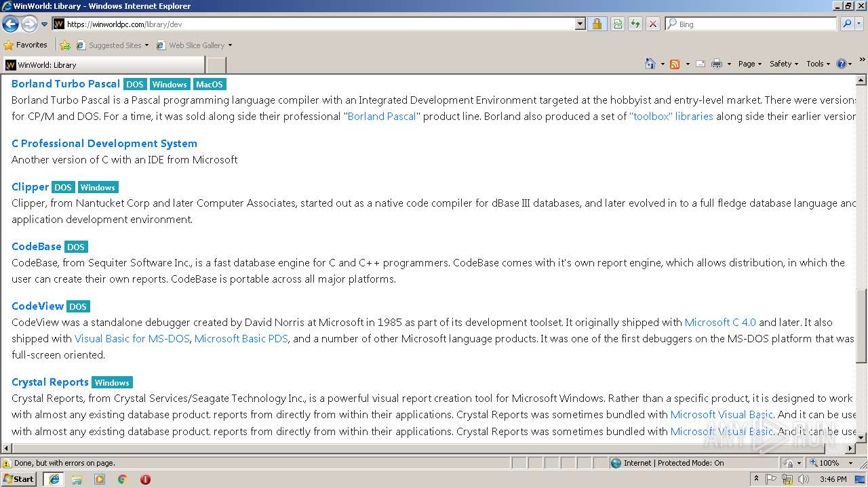Viewport: 868px width, 488px height.
Task: Click the Bing search box
Action: pos(751,24)
